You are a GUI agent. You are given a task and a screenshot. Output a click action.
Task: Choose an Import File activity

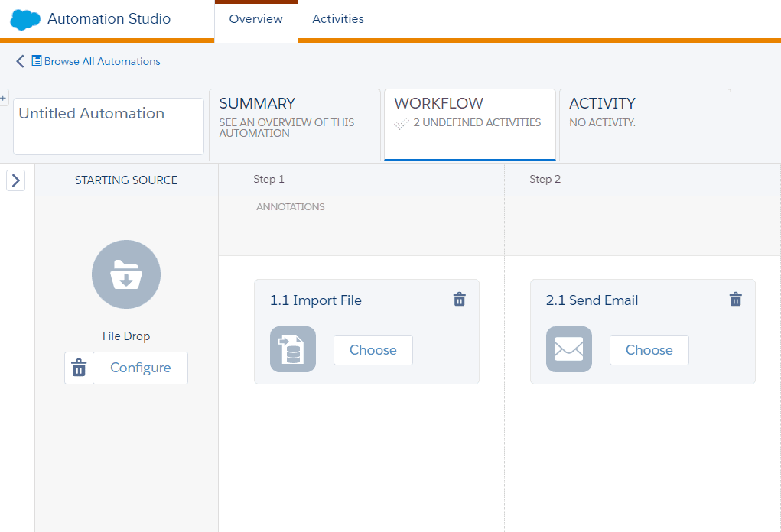[x=373, y=350]
